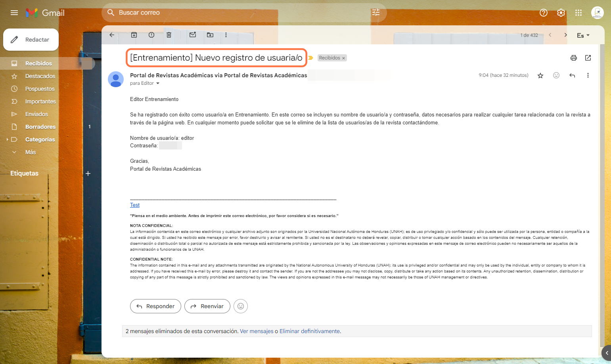611x364 pixels.
Task: Show search options filter icon
Action: 376,13
